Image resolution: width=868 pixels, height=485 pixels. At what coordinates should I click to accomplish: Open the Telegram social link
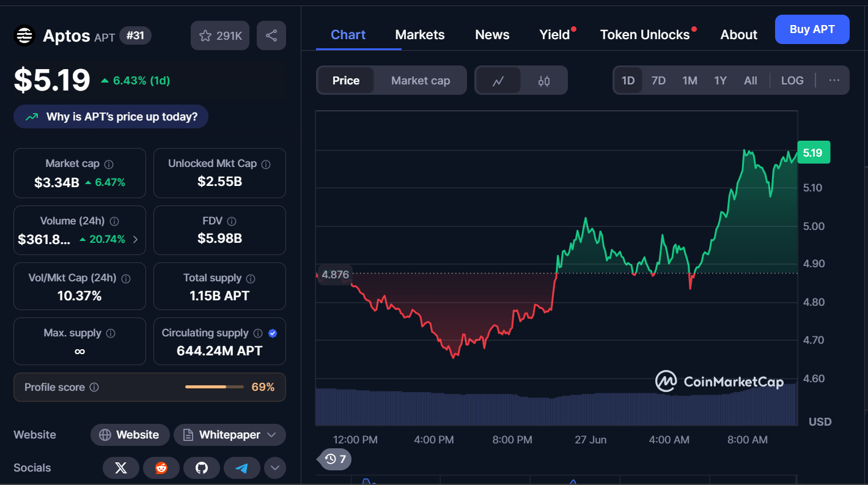click(242, 468)
